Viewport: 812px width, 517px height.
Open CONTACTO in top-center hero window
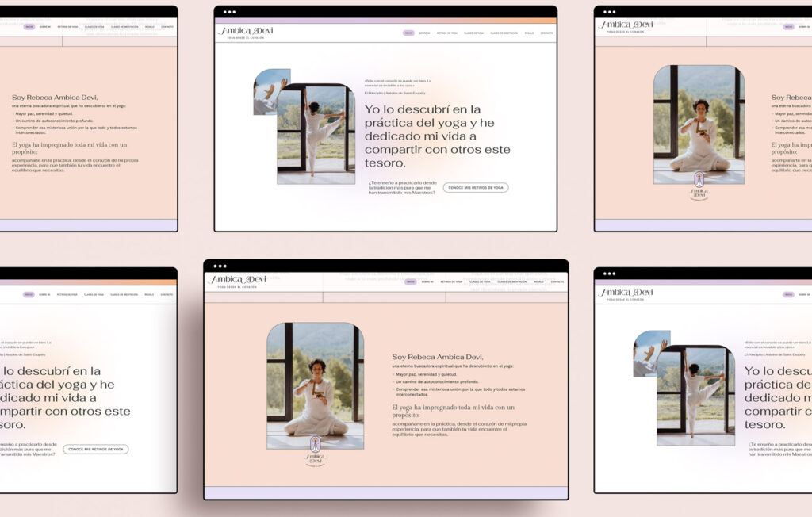(x=547, y=33)
